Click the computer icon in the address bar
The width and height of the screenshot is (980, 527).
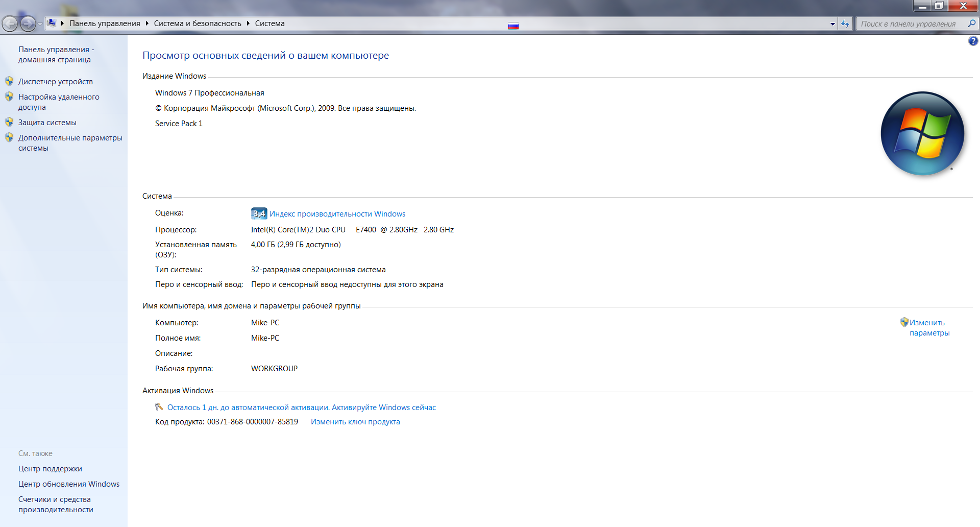[x=52, y=23]
